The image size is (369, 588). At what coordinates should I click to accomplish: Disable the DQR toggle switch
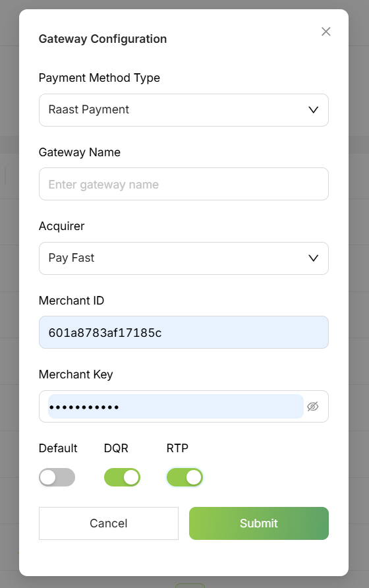[x=123, y=477]
